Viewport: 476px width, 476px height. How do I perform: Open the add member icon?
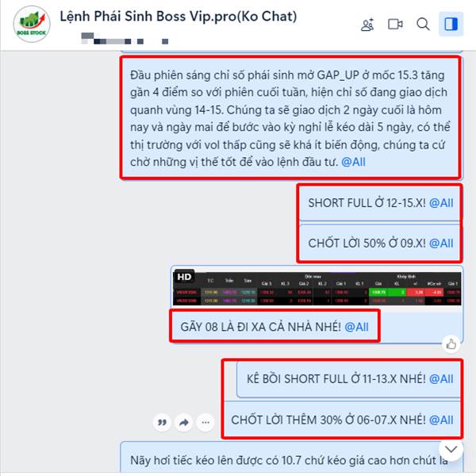[x=367, y=25]
